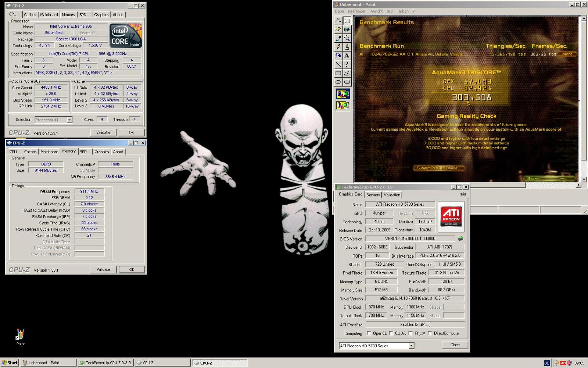This screenshot has width=588, height=368.
Task: Enable the DirectCompute checkbox
Action: point(430,333)
